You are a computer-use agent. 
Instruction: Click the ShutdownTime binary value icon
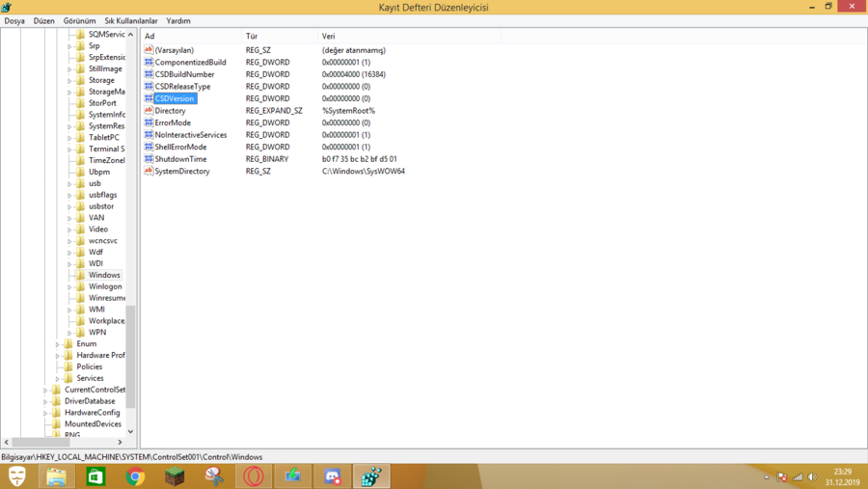149,159
